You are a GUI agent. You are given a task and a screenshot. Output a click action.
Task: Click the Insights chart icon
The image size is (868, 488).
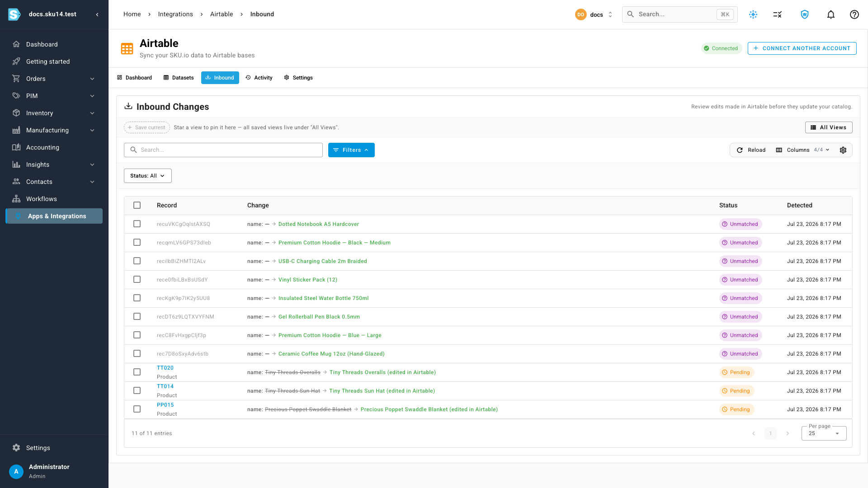coord(16,164)
